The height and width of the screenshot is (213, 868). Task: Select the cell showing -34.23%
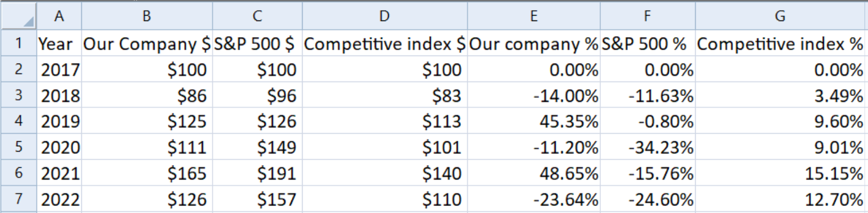point(648,147)
